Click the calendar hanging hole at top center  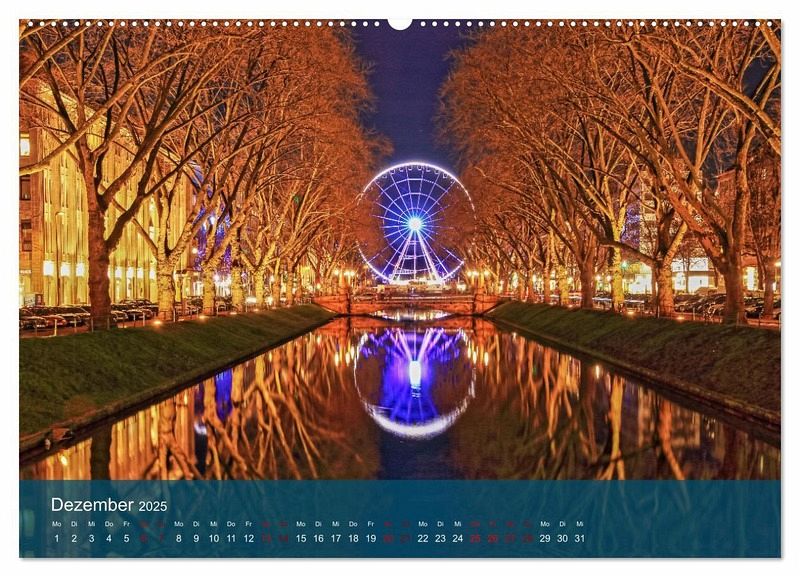pyautogui.click(x=400, y=23)
